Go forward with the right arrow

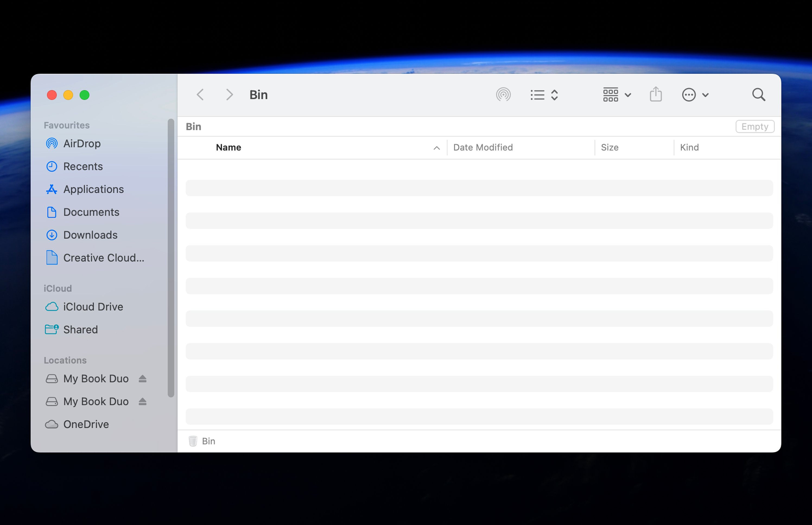pyautogui.click(x=229, y=94)
